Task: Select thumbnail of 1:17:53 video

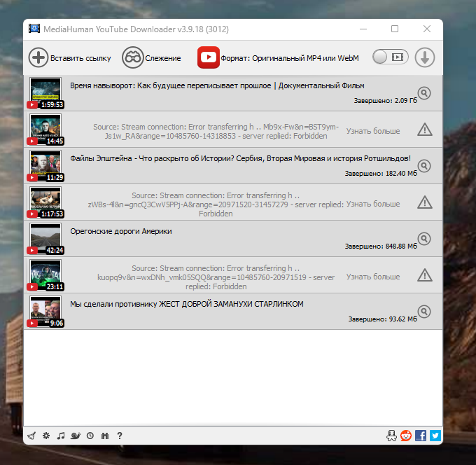Action: (x=45, y=202)
